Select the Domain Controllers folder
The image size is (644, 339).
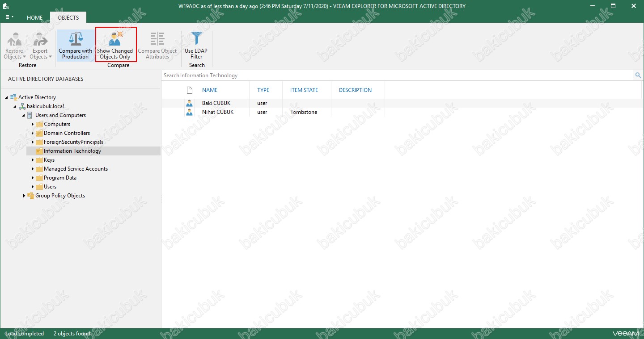67,133
